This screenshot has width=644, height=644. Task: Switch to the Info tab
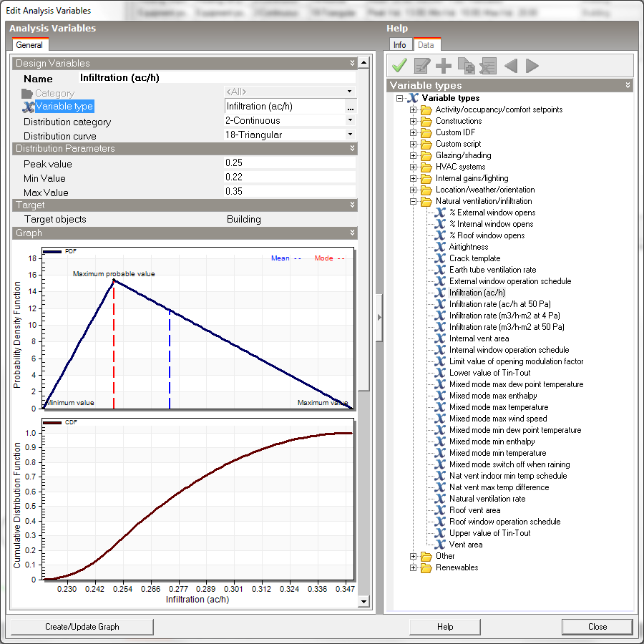[x=399, y=45]
